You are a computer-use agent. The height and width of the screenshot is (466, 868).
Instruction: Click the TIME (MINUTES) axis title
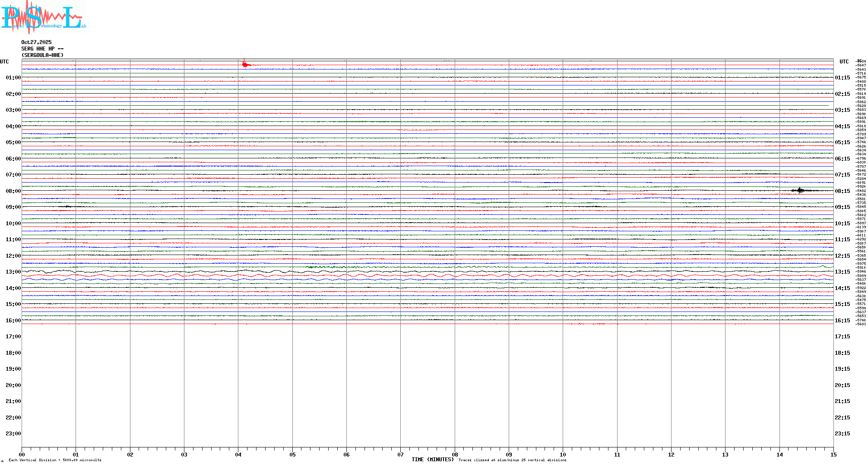click(x=432, y=460)
